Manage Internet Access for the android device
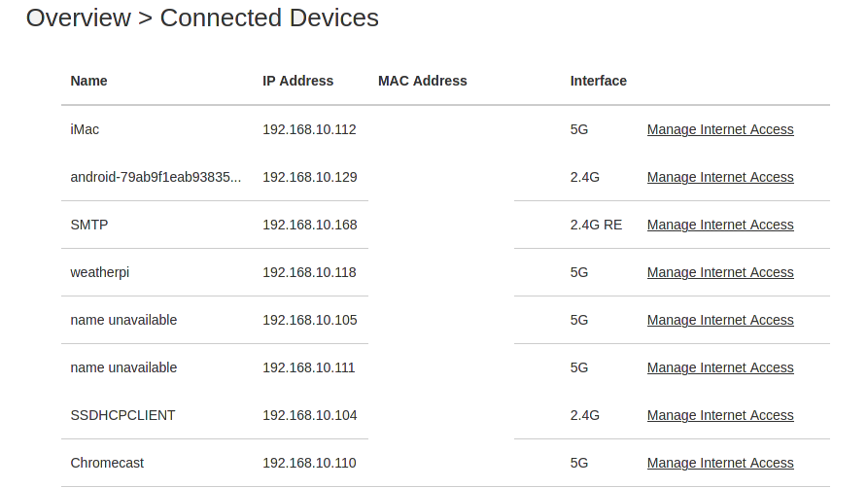This screenshot has height=488, width=868. (720, 177)
